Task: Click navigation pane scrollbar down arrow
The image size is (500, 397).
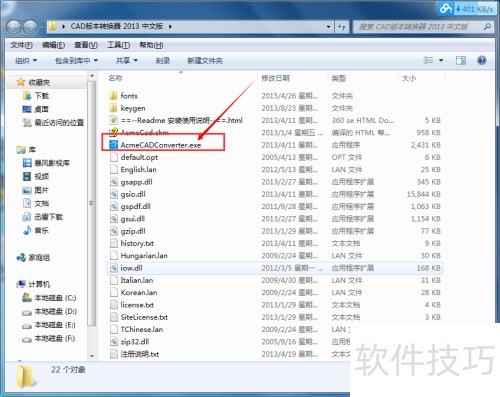Action: coord(92,356)
